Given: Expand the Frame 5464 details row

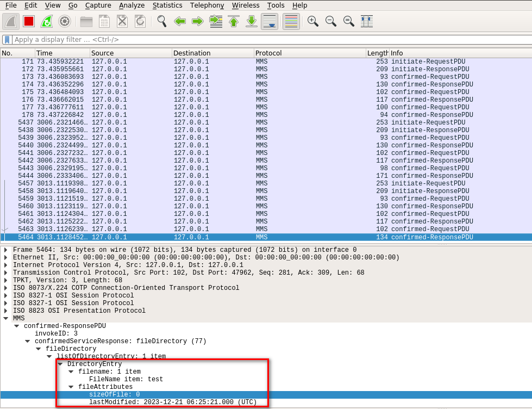Looking at the screenshot, I should click(x=6, y=250).
